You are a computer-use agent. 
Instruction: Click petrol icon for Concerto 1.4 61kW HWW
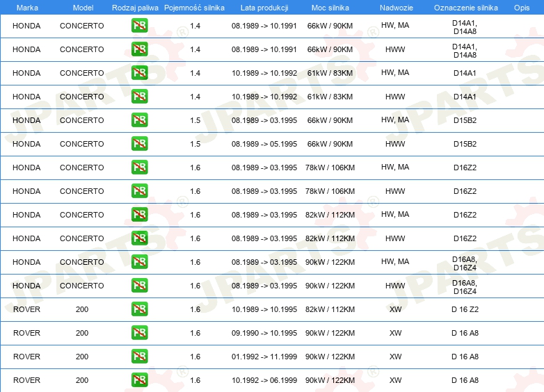tap(139, 97)
